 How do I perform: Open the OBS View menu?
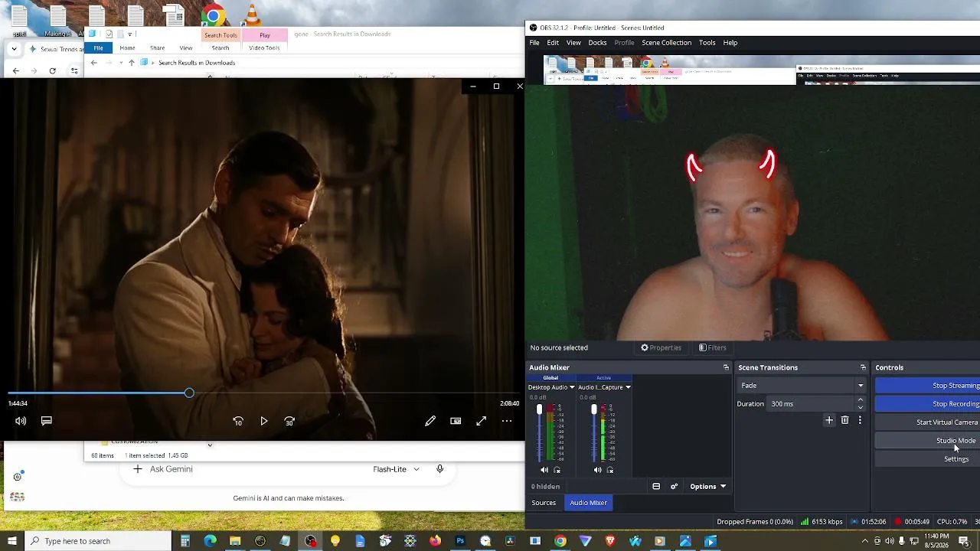[x=573, y=43]
